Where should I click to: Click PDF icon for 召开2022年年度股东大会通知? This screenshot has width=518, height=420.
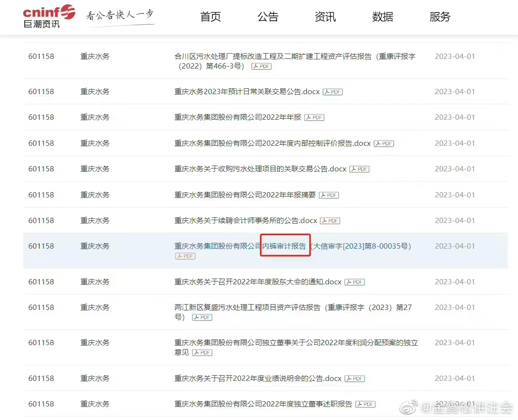coord(355,282)
